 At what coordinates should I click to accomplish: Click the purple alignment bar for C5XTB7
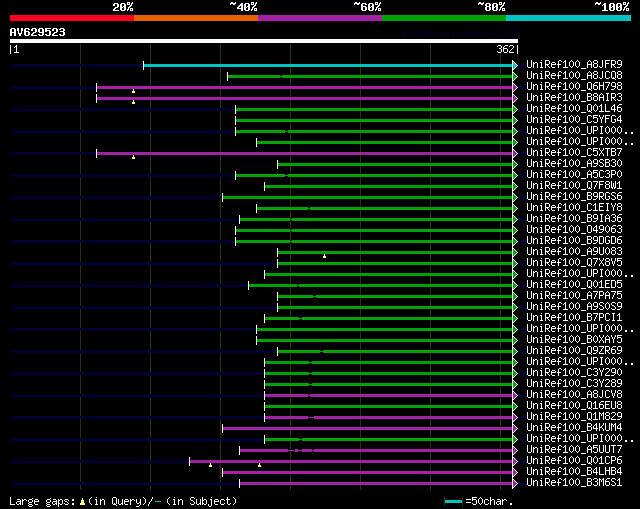point(304,153)
